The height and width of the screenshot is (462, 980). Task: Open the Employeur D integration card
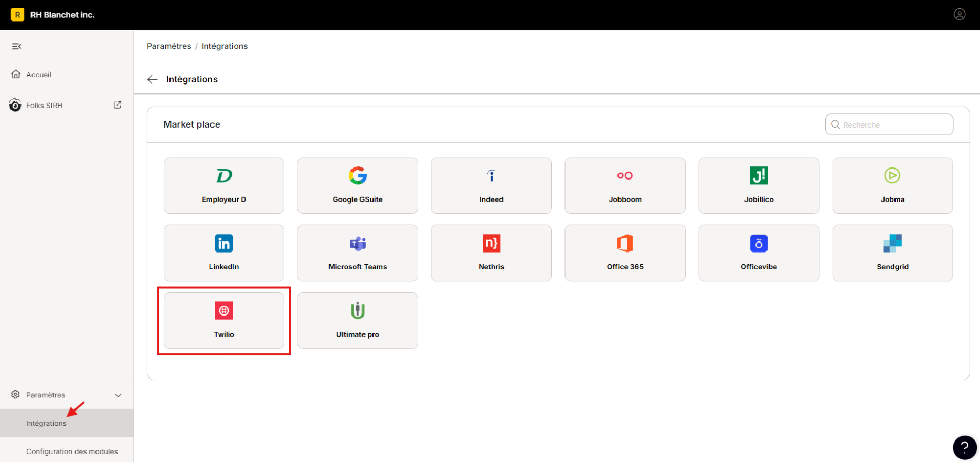[224, 185]
